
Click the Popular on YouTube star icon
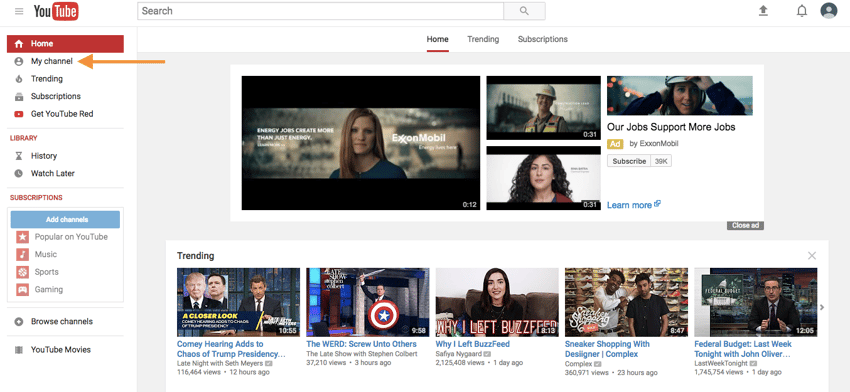click(23, 237)
